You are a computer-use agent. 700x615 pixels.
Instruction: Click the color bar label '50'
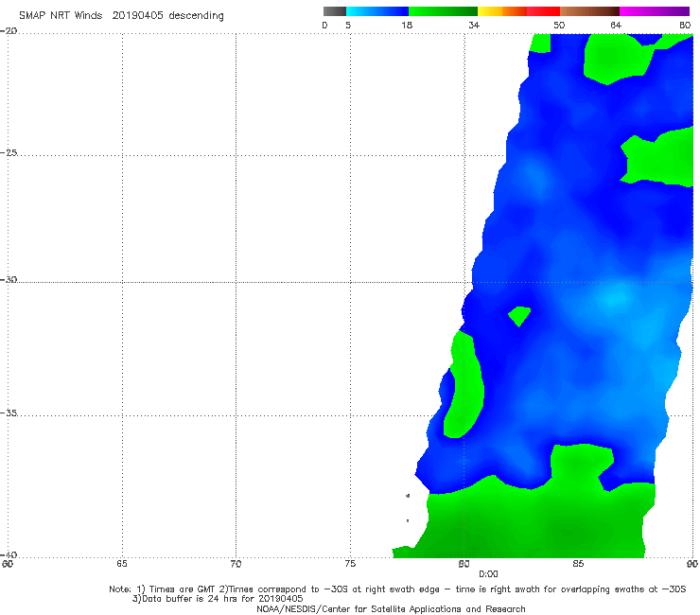pyautogui.click(x=559, y=25)
